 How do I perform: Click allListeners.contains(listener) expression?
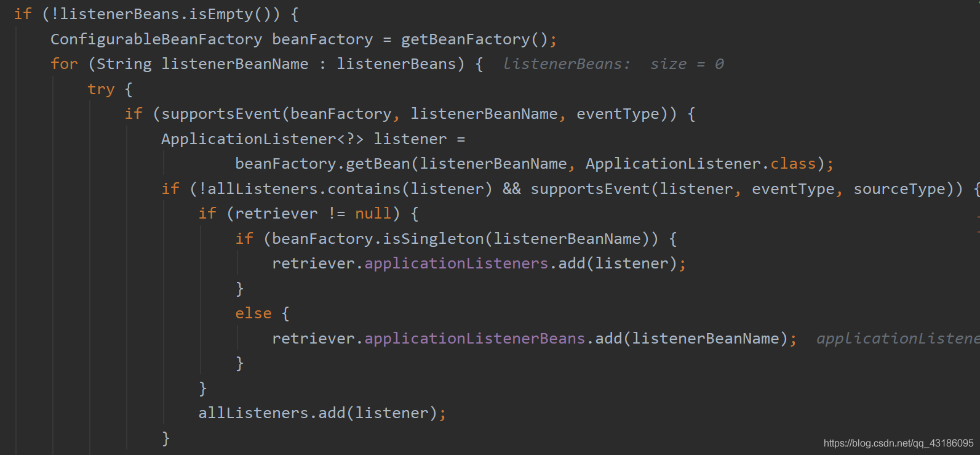(350, 189)
